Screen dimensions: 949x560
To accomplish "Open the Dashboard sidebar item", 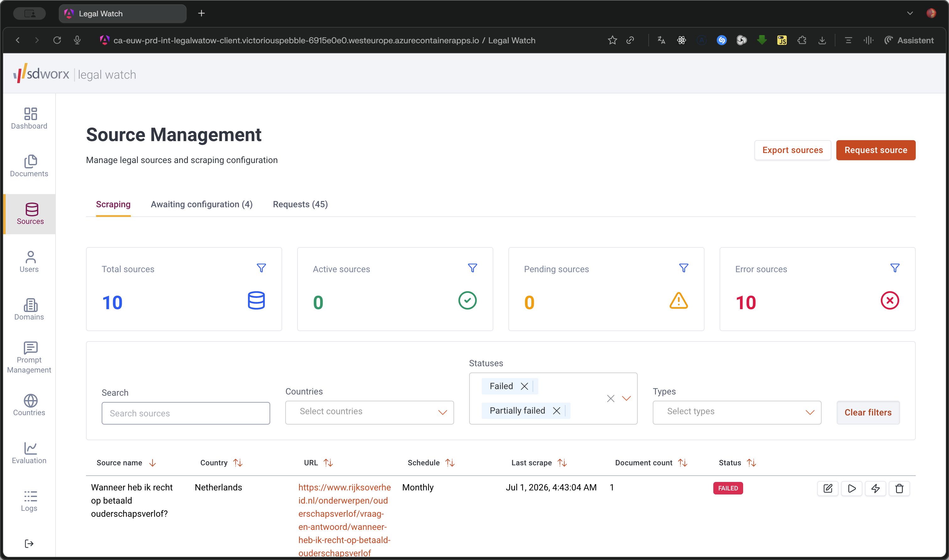I will [29, 119].
